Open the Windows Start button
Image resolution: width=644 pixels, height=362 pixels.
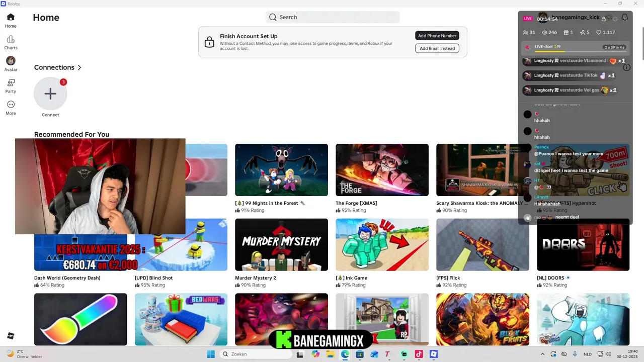[210, 354]
